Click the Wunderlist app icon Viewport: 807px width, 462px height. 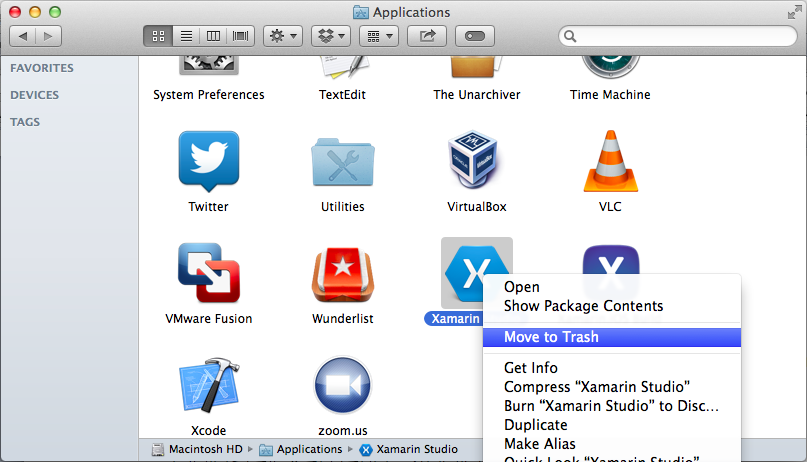tap(343, 273)
